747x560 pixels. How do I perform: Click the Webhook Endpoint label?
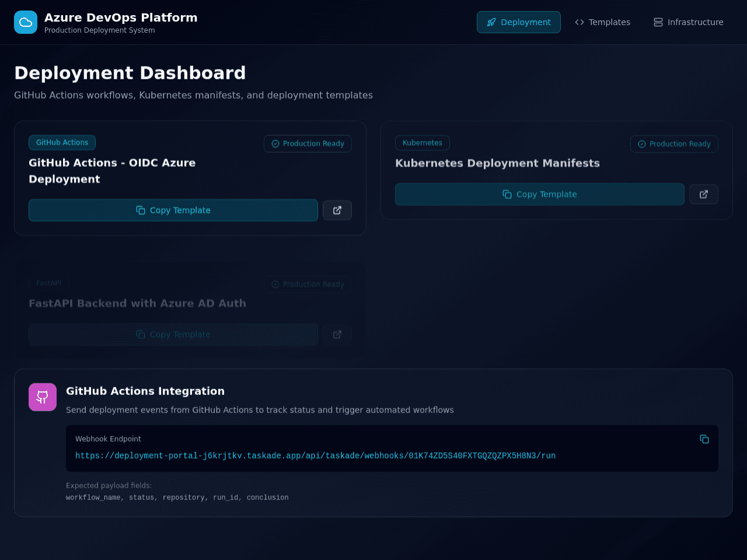point(108,439)
